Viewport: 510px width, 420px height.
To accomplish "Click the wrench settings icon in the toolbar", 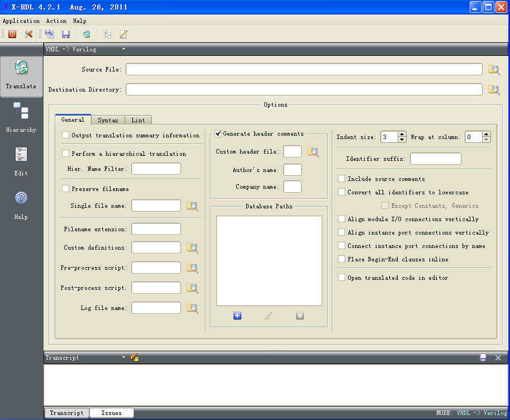I will (x=28, y=34).
